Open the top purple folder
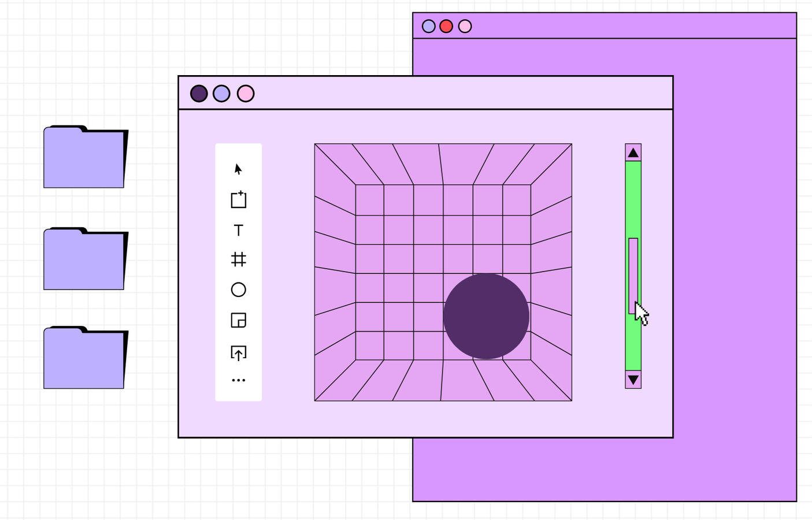812x520 pixels. tap(84, 158)
